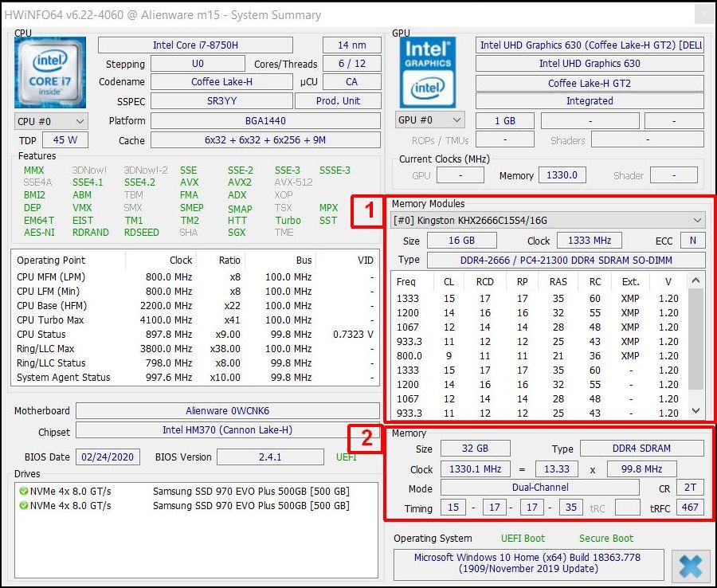Click the Prod. Unit field
717x588 pixels.
tap(338, 101)
